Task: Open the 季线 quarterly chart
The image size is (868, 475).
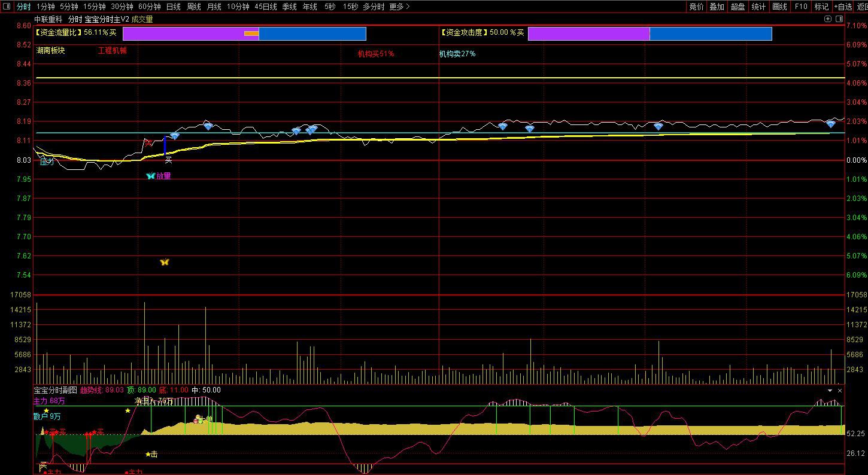Action: 290,7
